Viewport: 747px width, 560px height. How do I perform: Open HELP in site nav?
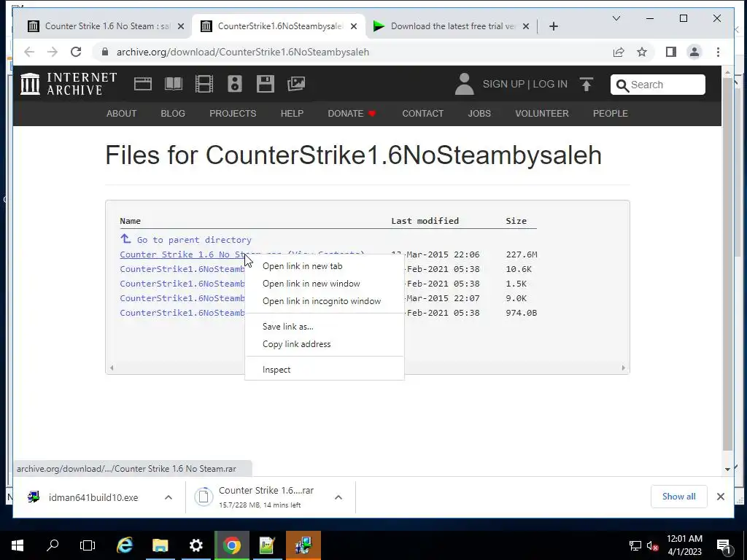click(x=292, y=113)
